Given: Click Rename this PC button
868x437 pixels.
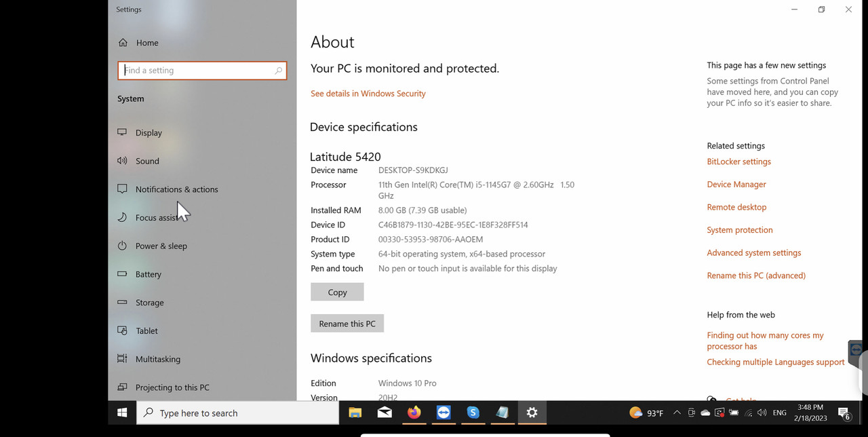Looking at the screenshot, I should tap(347, 323).
